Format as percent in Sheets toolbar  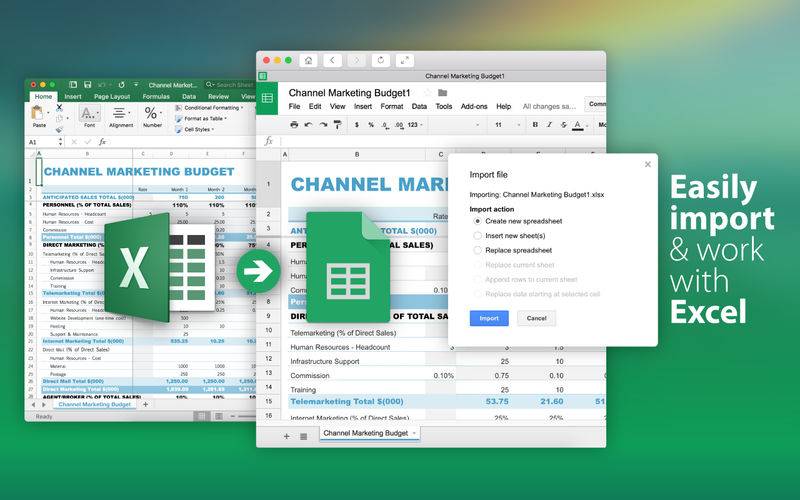pyautogui.click(x=371, y=124)
